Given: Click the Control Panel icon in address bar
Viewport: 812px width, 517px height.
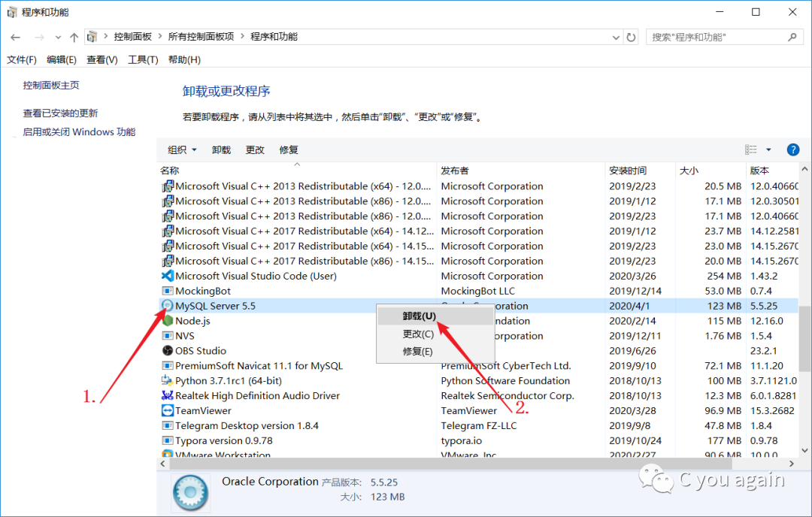Looking at the screenshot, I should pos(92,37).
